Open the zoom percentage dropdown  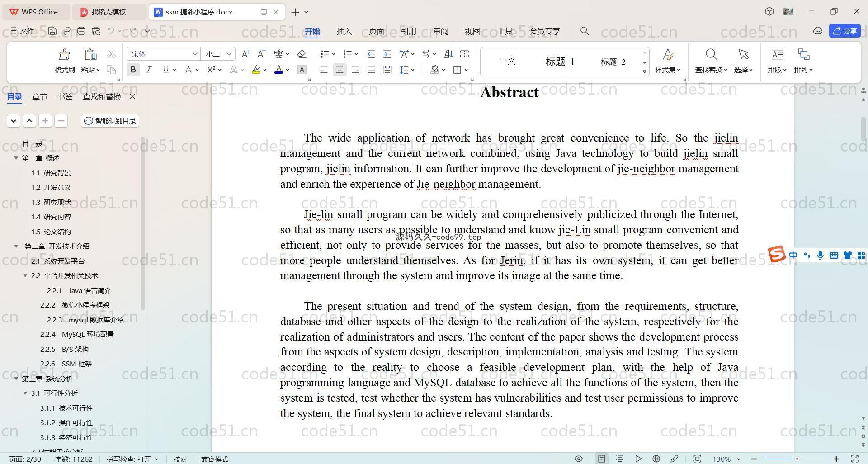pos(739,459)
